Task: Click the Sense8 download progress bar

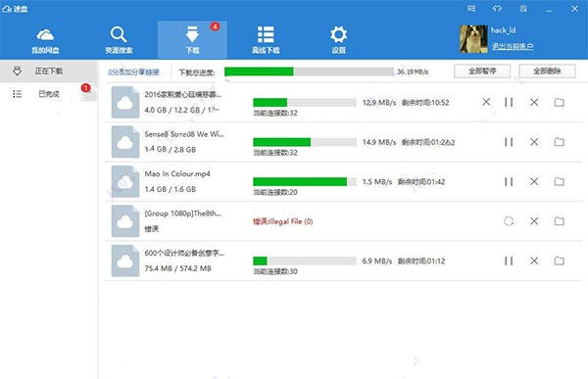Action: 305,142
